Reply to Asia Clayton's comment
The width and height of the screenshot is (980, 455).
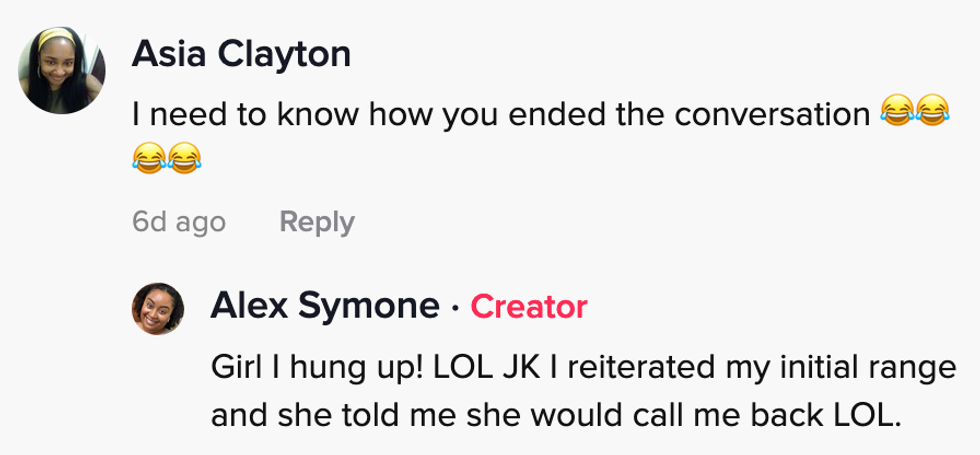pos(316,221)
